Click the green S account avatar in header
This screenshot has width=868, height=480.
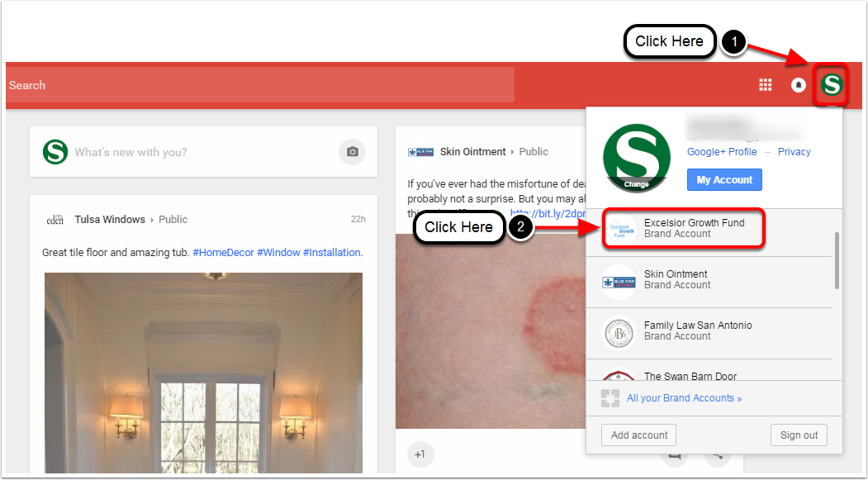[832, 85]
